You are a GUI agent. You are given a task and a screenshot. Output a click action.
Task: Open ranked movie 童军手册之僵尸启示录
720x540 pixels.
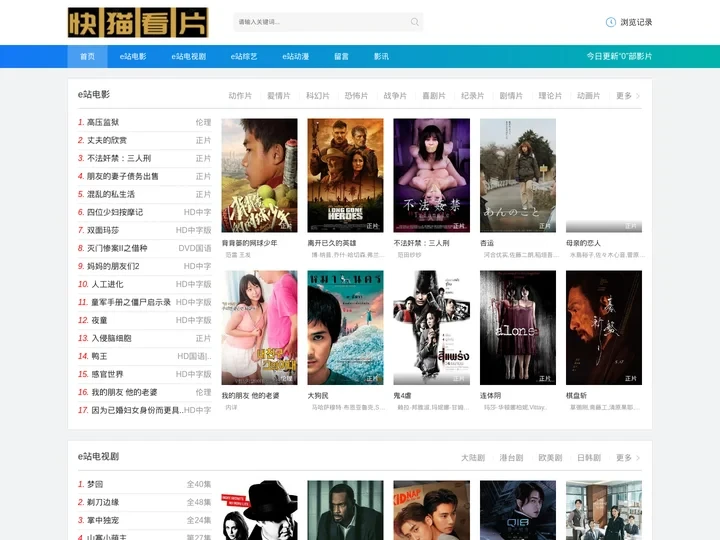[131, 302]
